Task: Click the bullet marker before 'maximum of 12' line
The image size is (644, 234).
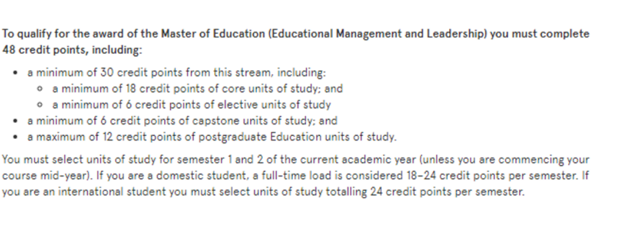Action: click(16, 137)
